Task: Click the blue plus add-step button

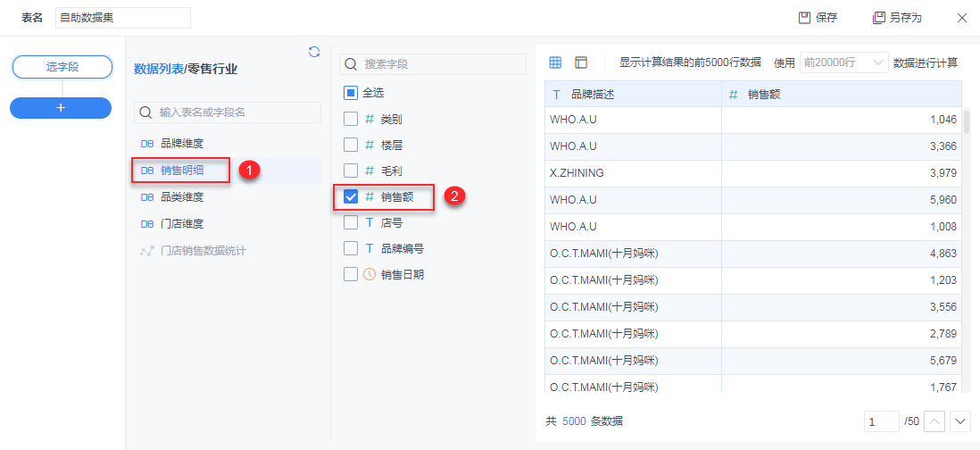Action: [x=61, y=107]
